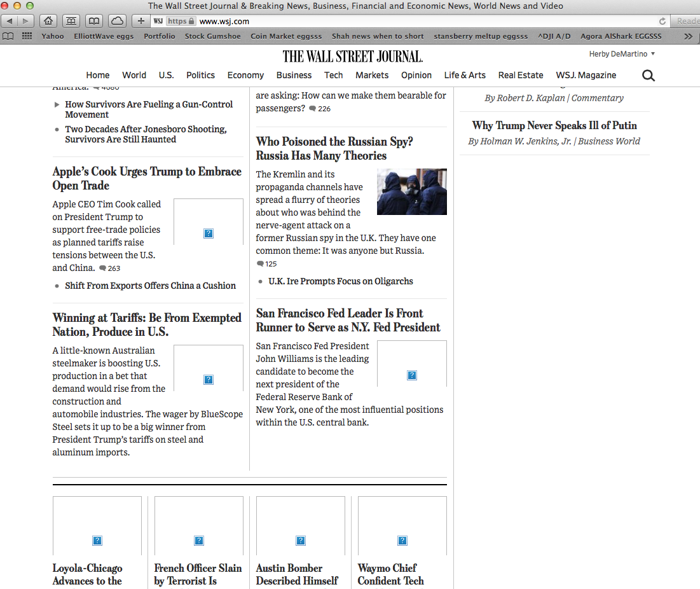Open the bookmarks book icon in the toolbar
Screen dimensions: 700x589
(93, 20)
